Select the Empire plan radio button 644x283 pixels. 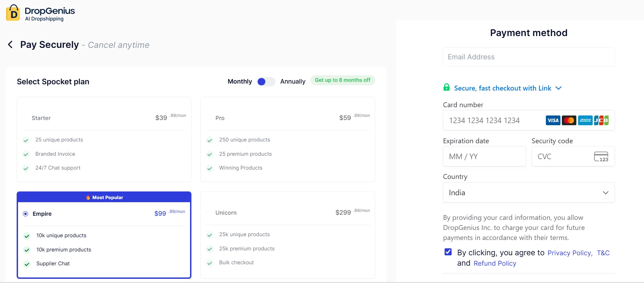[25, 214]
